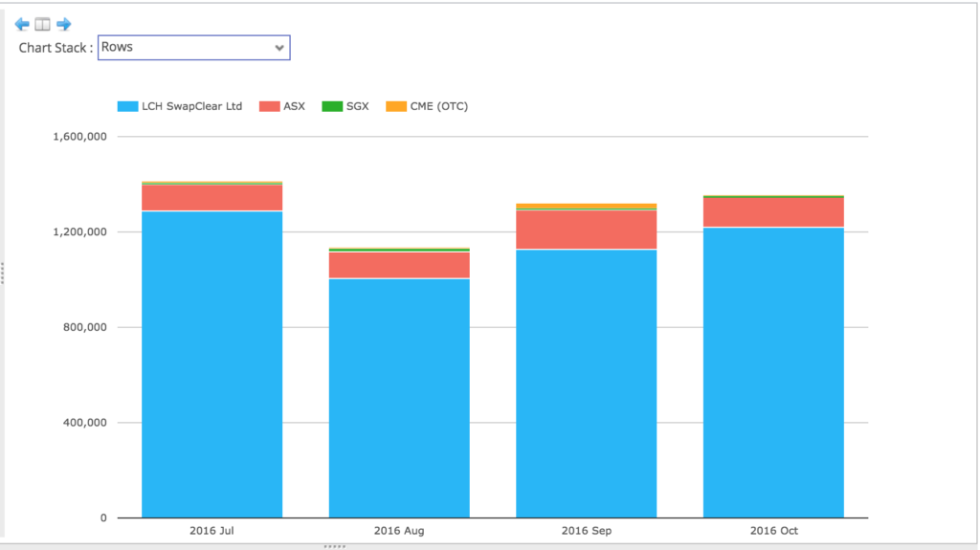Toggle ASX legend series
The width and height of the screenshot is (980, 550).
point(282,106)
